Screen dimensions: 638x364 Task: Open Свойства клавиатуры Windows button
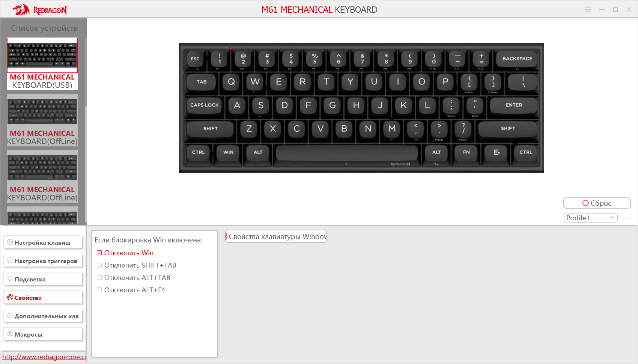(276, 236)
